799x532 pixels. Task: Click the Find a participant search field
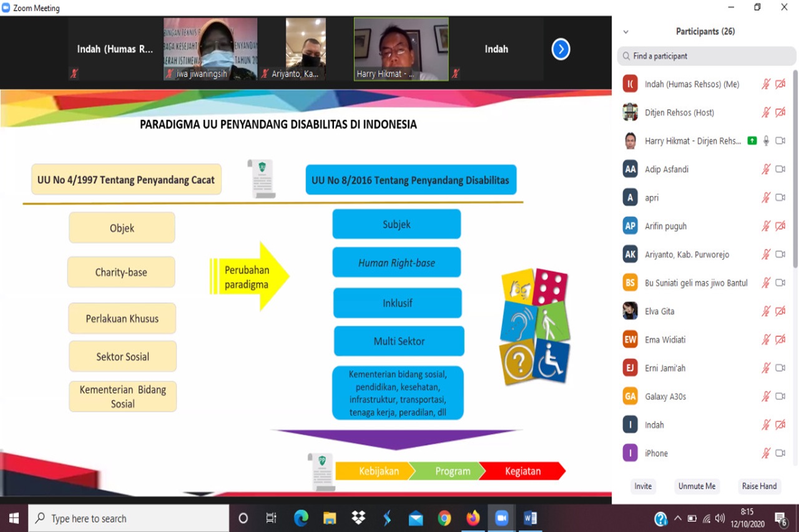coord(707,56)
